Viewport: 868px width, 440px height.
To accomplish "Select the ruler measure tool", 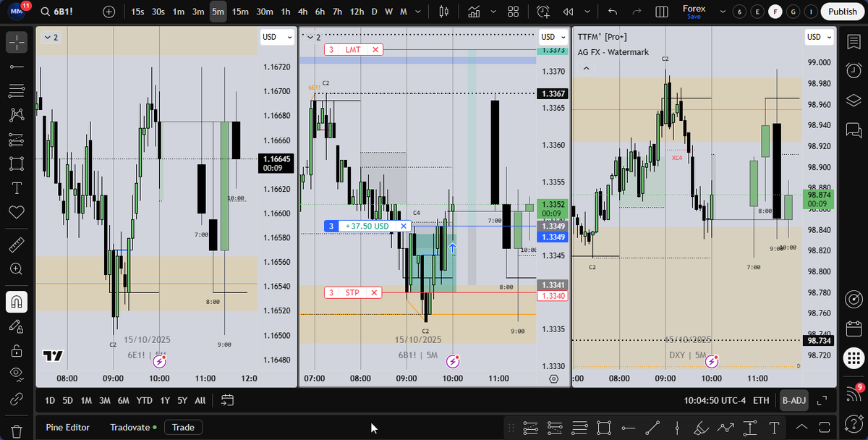I will pos(17,245).
